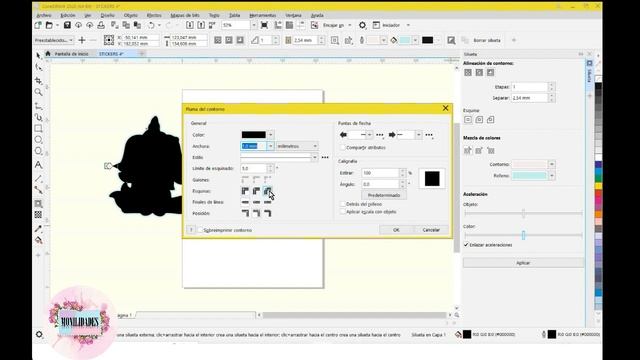Select the Polygon tool in the toolbox

point(38,151)
